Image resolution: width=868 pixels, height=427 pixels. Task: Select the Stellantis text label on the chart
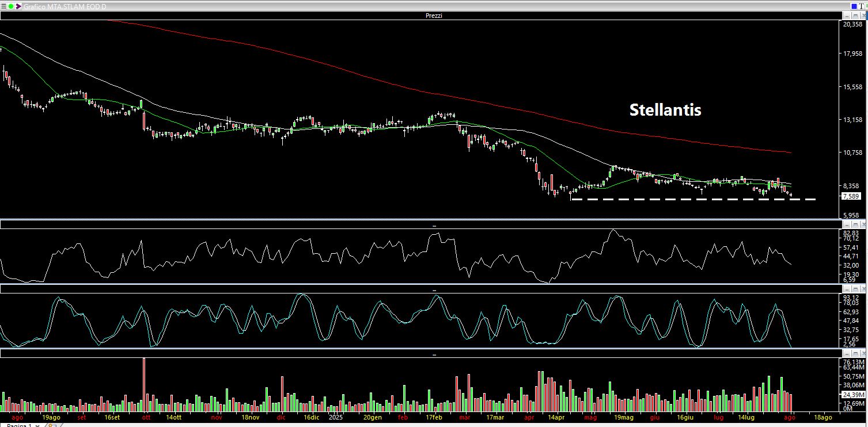pyautogui.click(x=665, y=110)
